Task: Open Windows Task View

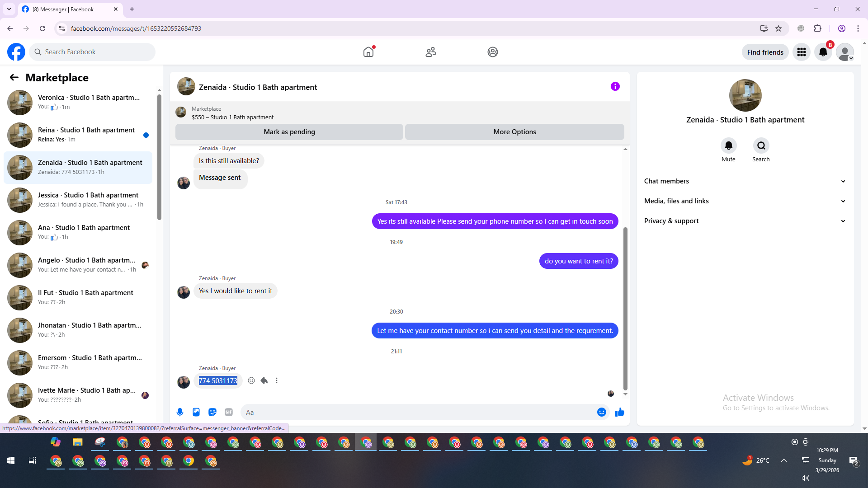Action: [33, 460]
